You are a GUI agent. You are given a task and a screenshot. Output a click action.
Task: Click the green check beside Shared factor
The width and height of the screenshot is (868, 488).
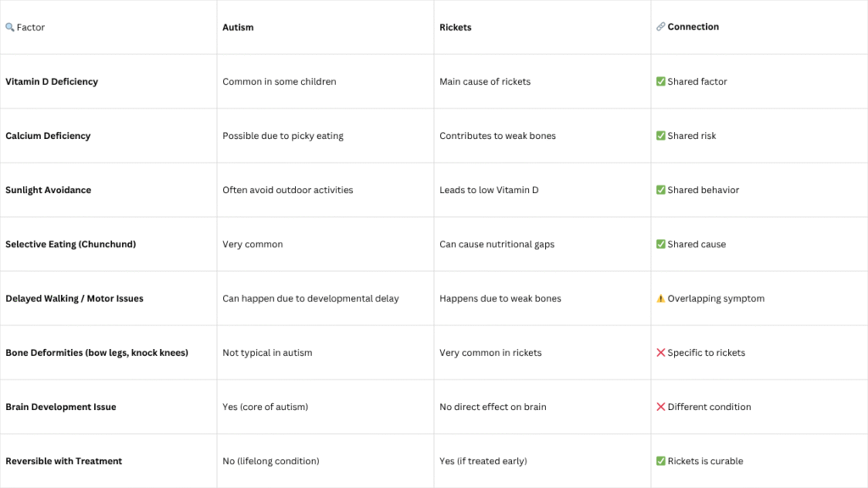tap(660, 81)
